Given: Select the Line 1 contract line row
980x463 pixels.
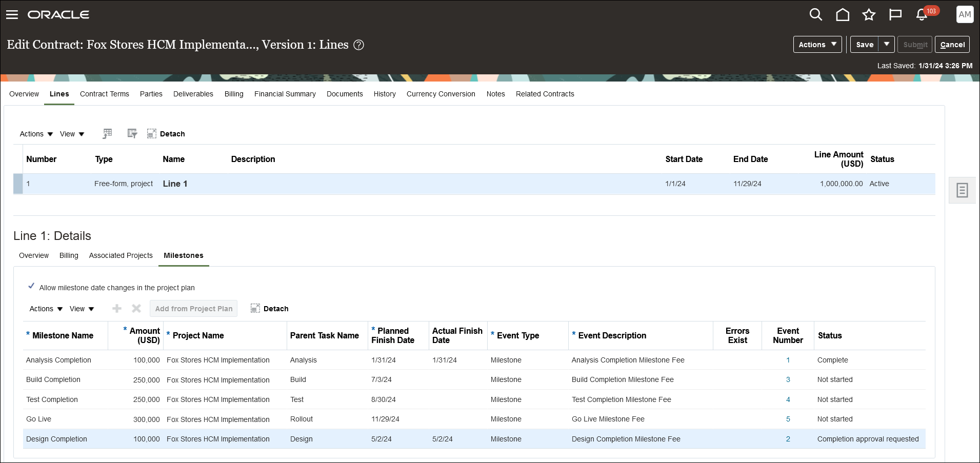Looking at the screenshot, I should [x=474, y=184].
